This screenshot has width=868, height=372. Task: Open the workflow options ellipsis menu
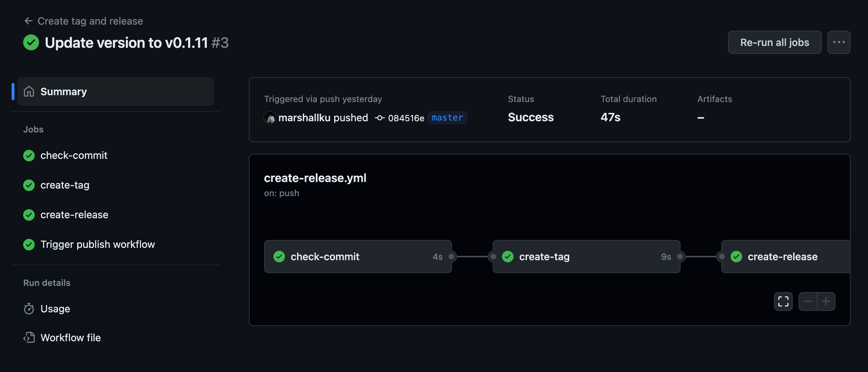[839, 42]
